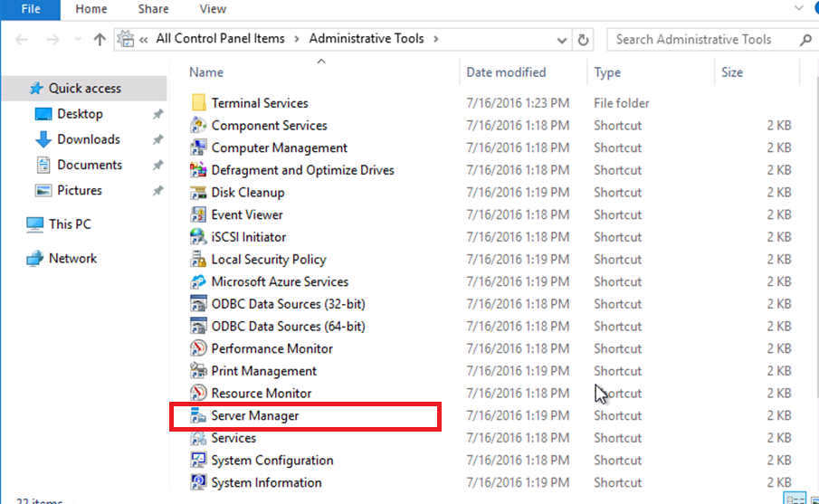Click the Quick access star icon

36,89
